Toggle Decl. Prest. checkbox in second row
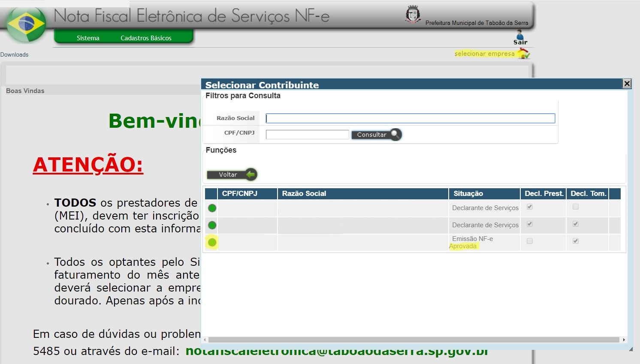The width and height of the screenshot is (640, 364). (x=530, y=224)
